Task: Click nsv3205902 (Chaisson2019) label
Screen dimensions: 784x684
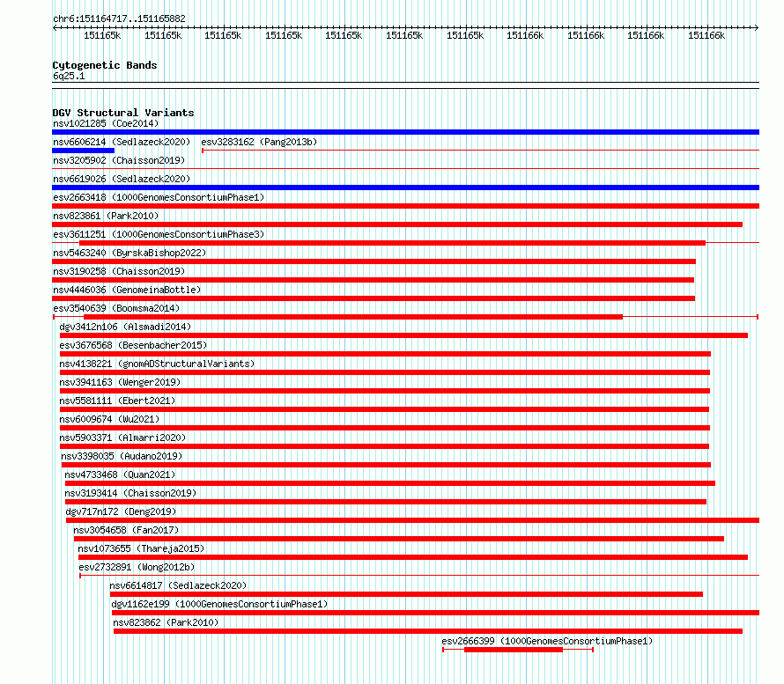Action: 119,160
